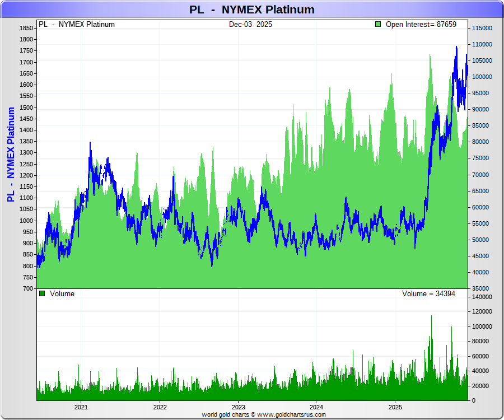
Task: Click the chart title banner at top
Action: pos(251,10)
